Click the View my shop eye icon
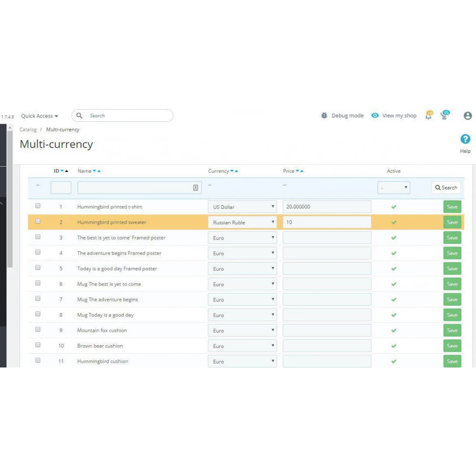Viewport: 476px width, 476px height. (x=375, y=115)
